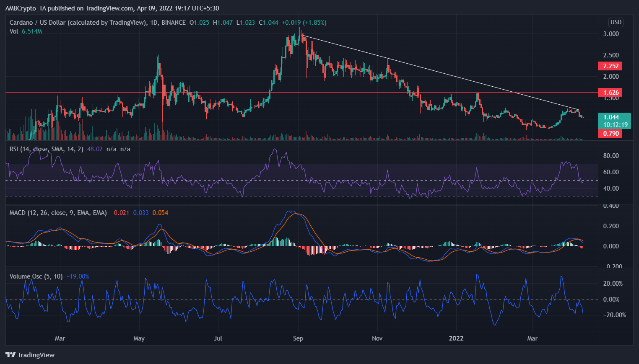
Task: Click the 2.500 price axis label
Action: click(611, 55)
